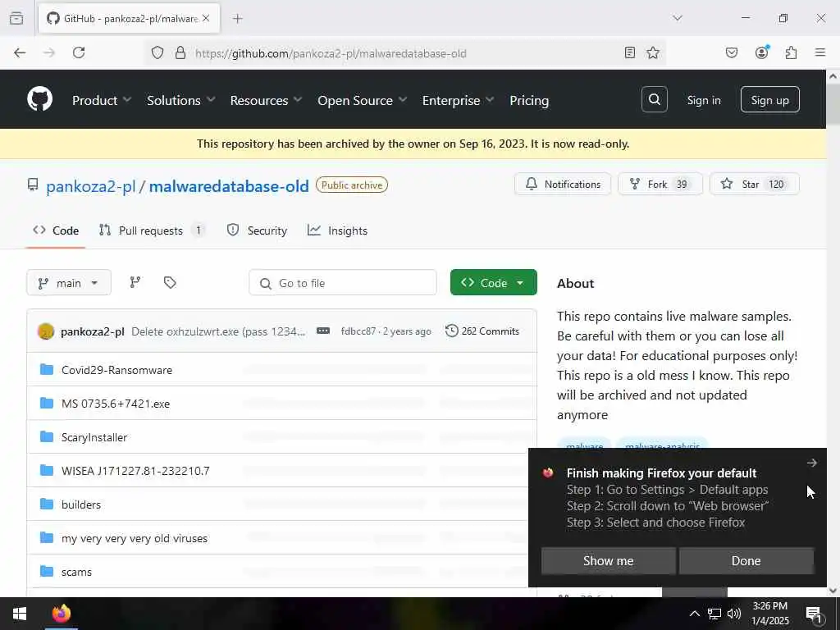
Task: Open the builders folder
Action: [81, 504]
